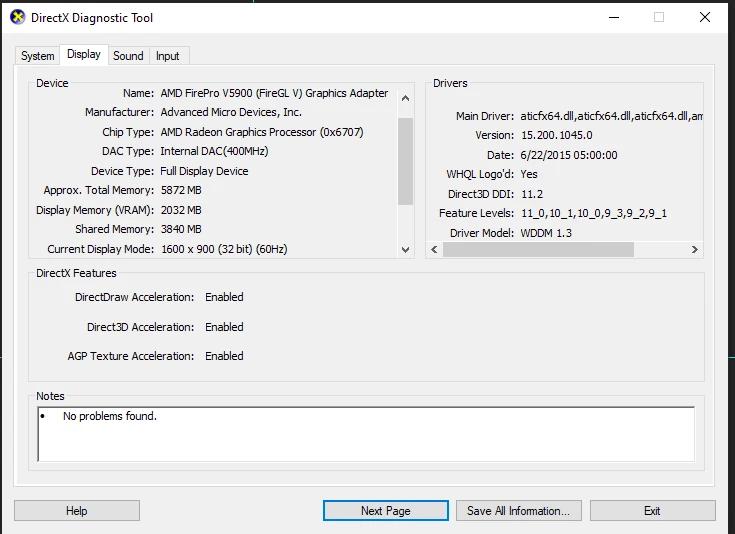This screenshot has width=735, height=534.
Task: Click the Drivers panel horizontal scrollbar thumb
Action: pos(538,249)
